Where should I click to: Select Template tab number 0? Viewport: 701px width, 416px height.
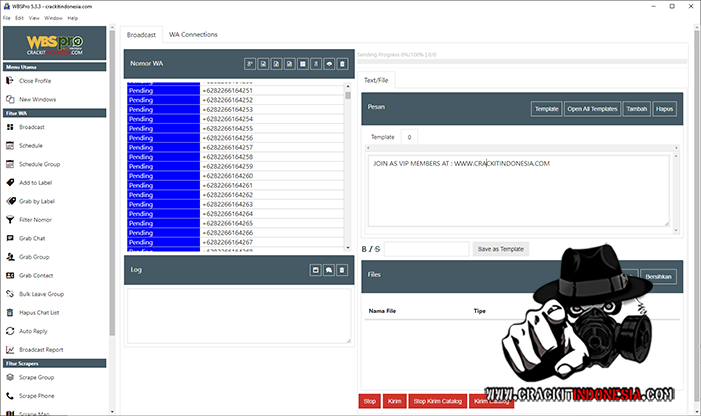(409, 137)
